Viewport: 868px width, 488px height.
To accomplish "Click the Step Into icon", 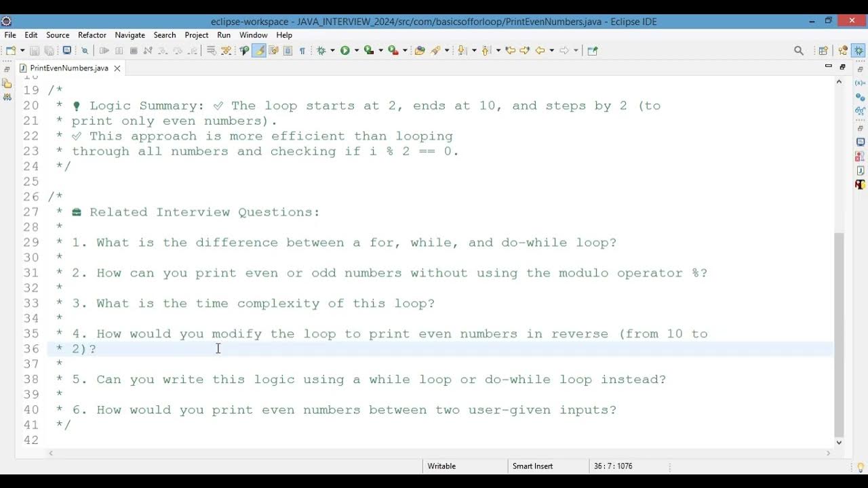I will pyautogui.click(x=163, y=50).
